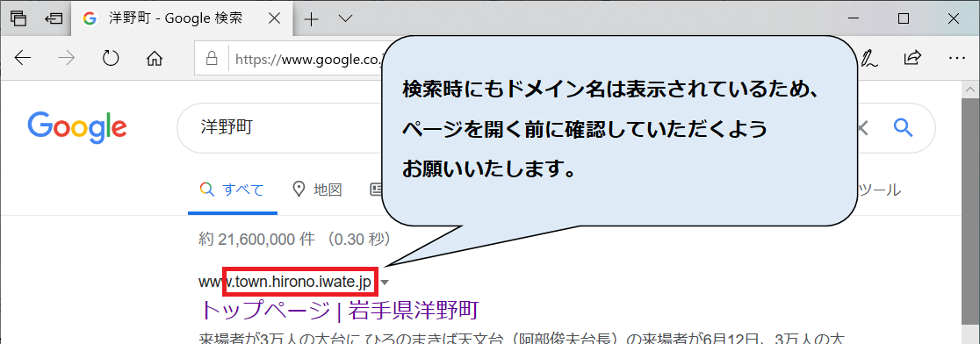Refresh the page
Viewport: 980px width, 344px height.
pyautogui.click(x=111, y=58)
